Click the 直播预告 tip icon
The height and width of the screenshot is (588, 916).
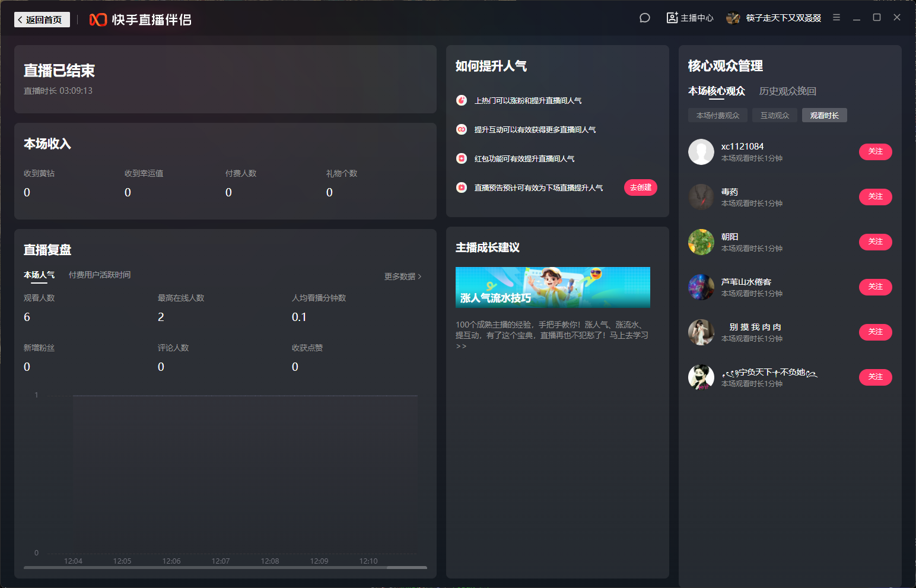tap(462, 187)
